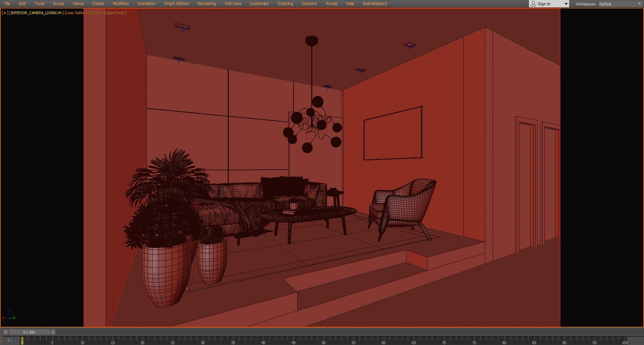Viewport: 644px width, 345px height.
Task: Open the Scripting menu
Action: click(285, 3)
